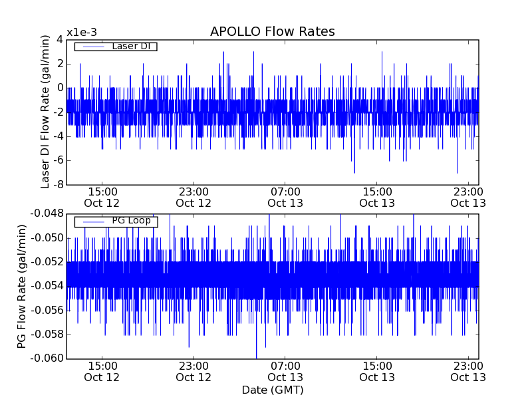Click the "x1e-3" axis scale multiplier
Viewport: 532px width, 399px height.
tap(82, 33)
